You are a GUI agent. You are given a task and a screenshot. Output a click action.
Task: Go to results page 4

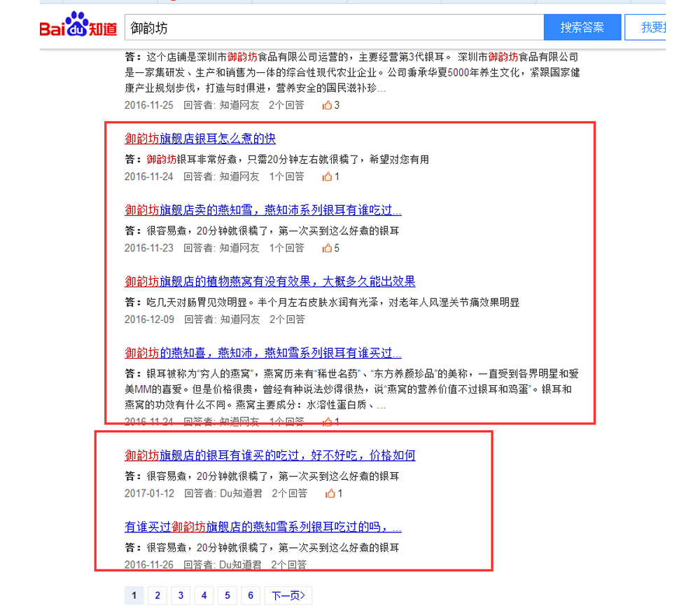pos(204,595)
